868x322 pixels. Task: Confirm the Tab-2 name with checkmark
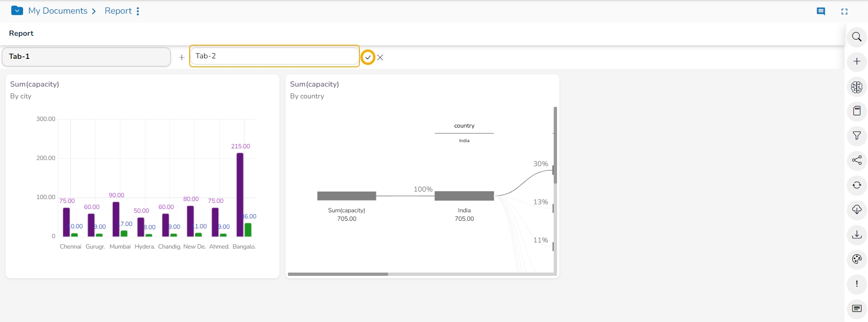point(368,57)
